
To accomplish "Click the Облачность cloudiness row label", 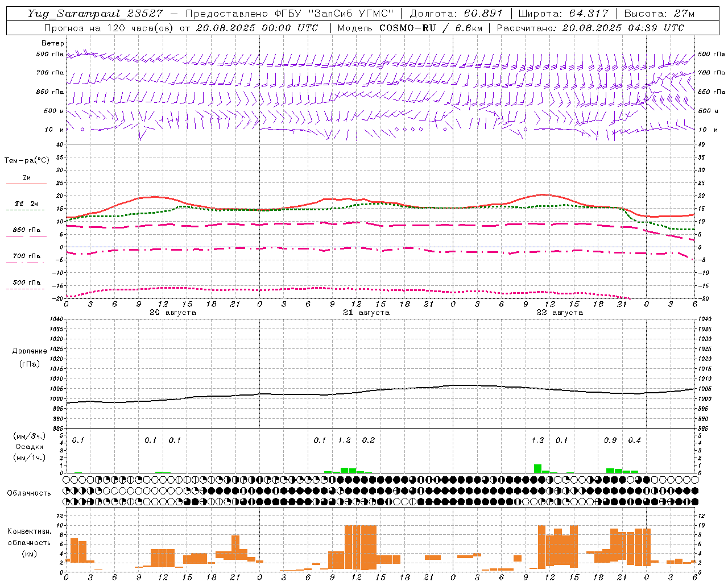I will pyautogui.click(x=29, y=493).
